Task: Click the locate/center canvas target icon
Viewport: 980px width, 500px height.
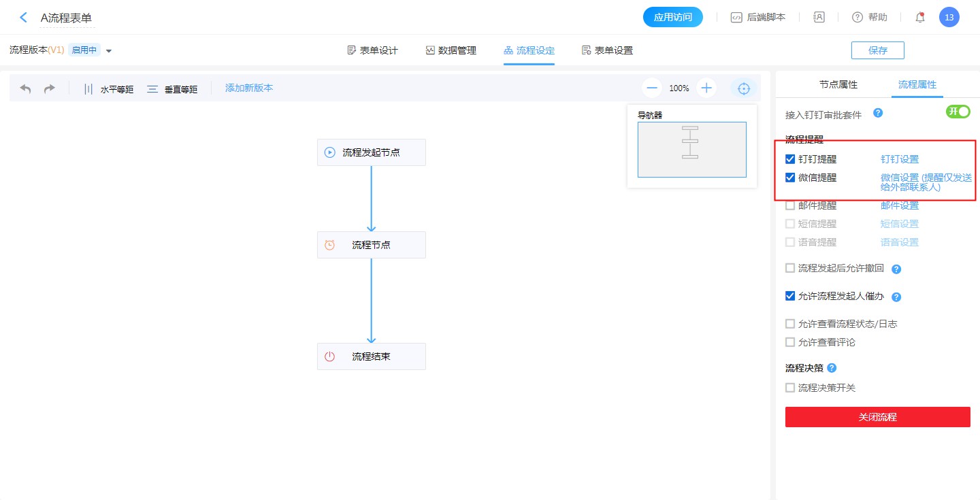Action: click(x=744, y=88)
